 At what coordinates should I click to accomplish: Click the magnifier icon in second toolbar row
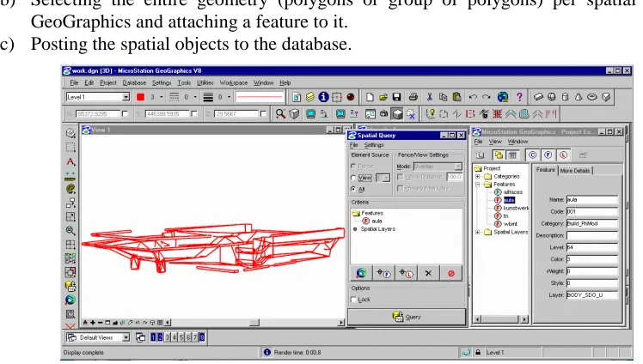click(280, 114)
